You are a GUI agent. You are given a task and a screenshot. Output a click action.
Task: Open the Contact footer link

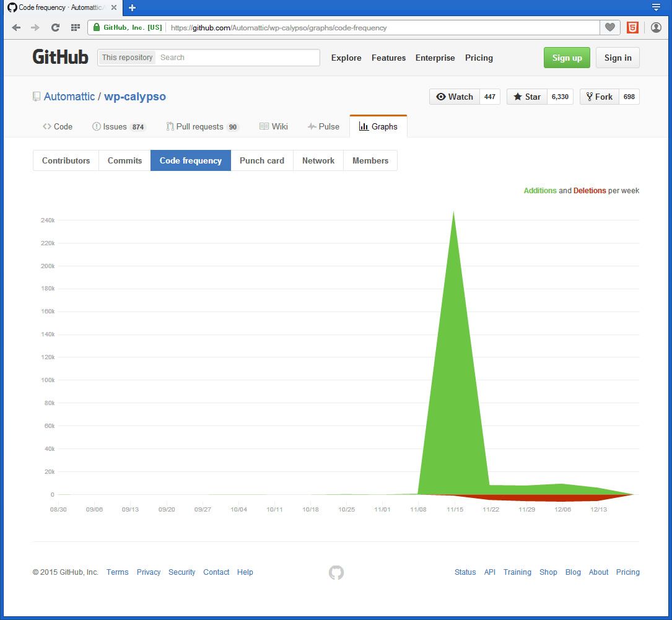pos(216,572)
